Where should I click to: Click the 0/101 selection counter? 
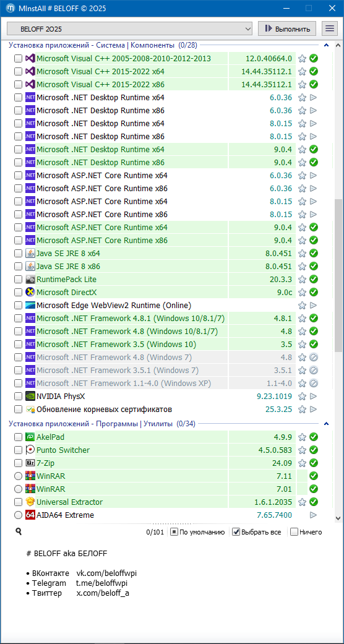pyautogui.click(x=155, y=532)
